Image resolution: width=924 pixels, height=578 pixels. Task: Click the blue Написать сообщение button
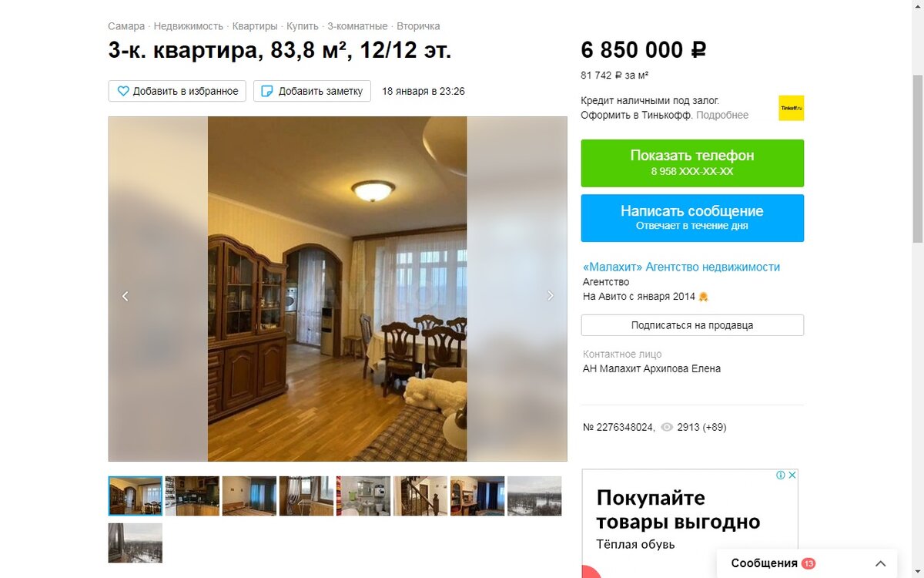coord(692,218)
